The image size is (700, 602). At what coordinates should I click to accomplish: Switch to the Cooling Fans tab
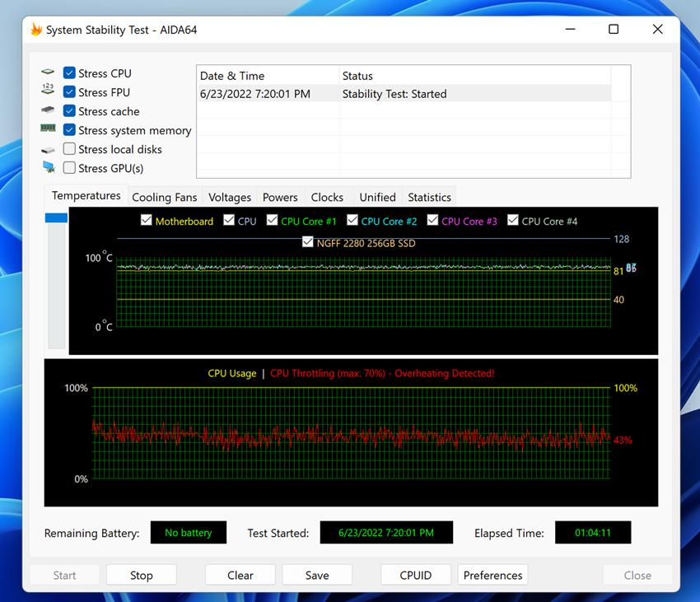coord(164,198)
